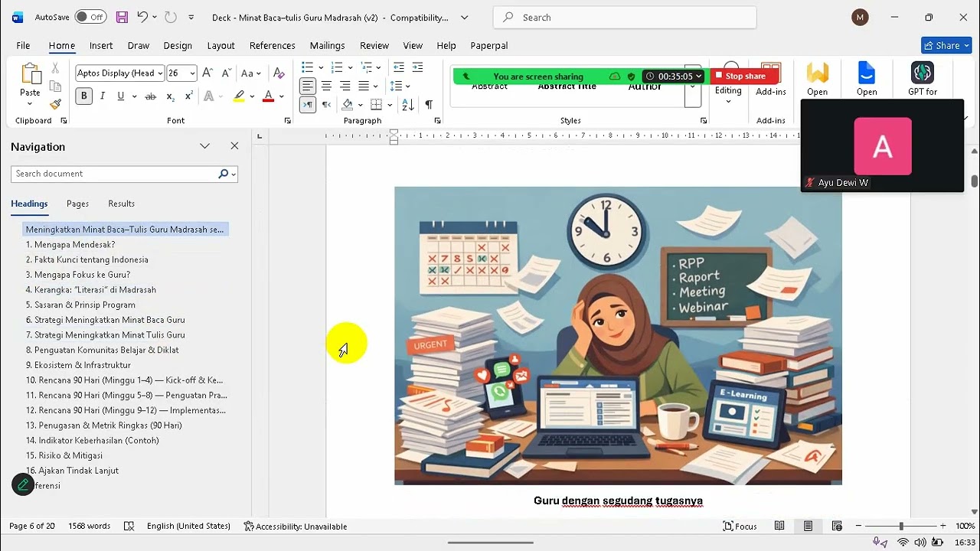Go to heading 15. Risiko & Mitigasi
Screen dimensions: 980x551
tap(64, 455)
